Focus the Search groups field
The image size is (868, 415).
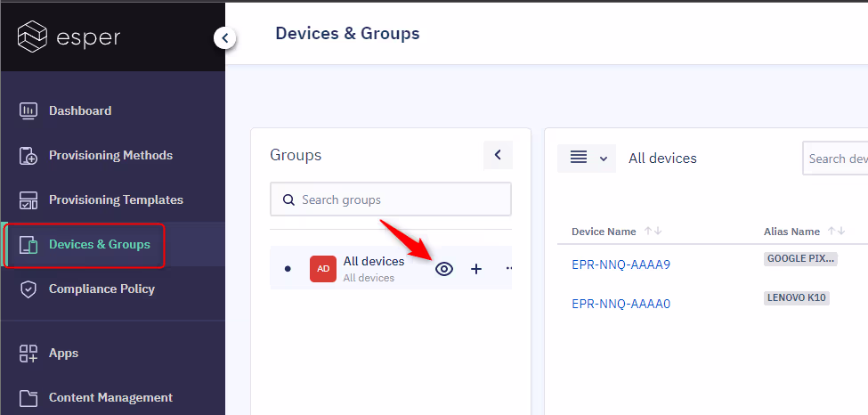tap(391, 199)
